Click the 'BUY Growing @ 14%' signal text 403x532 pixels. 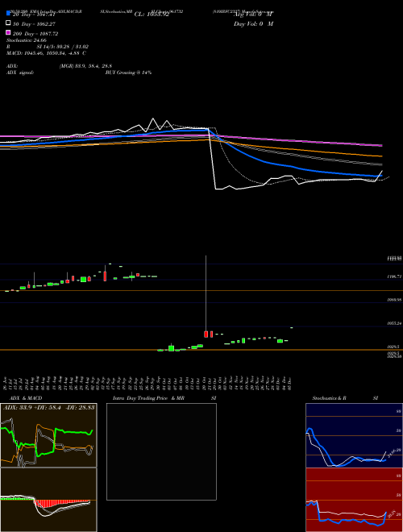(x=128, y=73)
